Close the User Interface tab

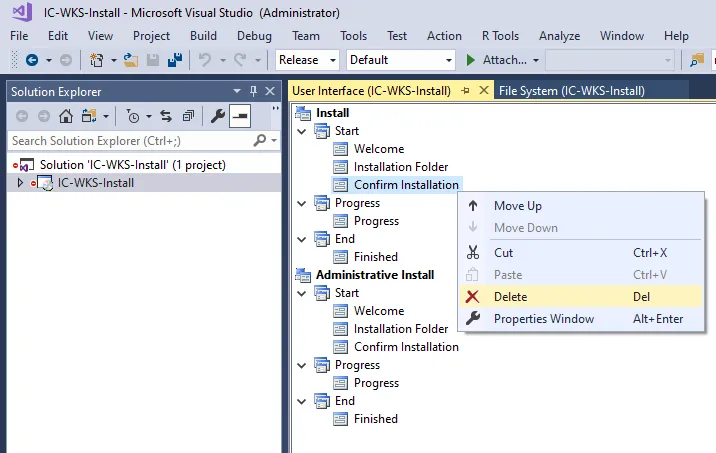(484, 90)
